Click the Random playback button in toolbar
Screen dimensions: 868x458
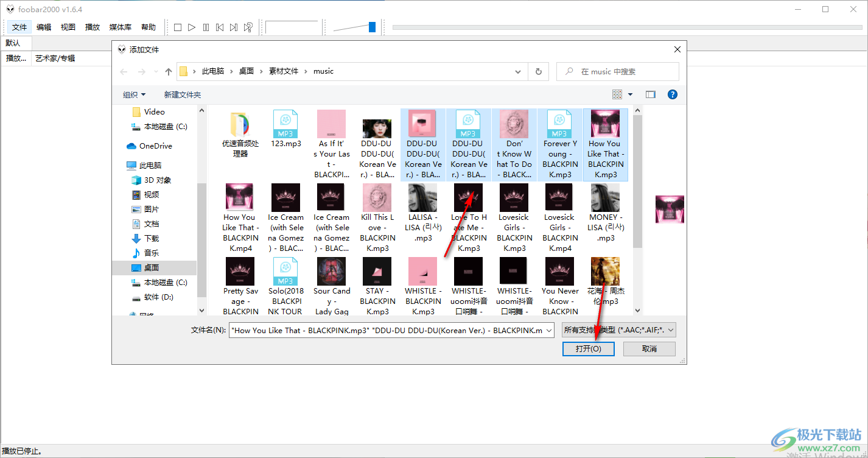[248, 27]
